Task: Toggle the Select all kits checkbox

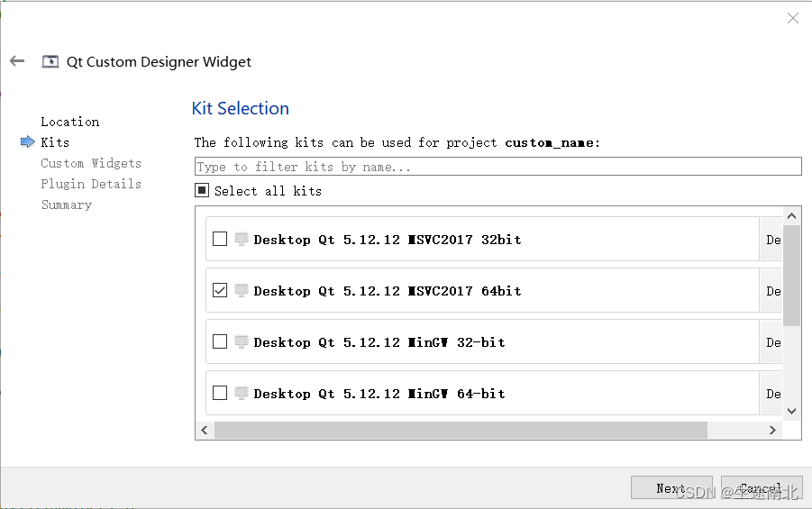Action: (202, 191)
